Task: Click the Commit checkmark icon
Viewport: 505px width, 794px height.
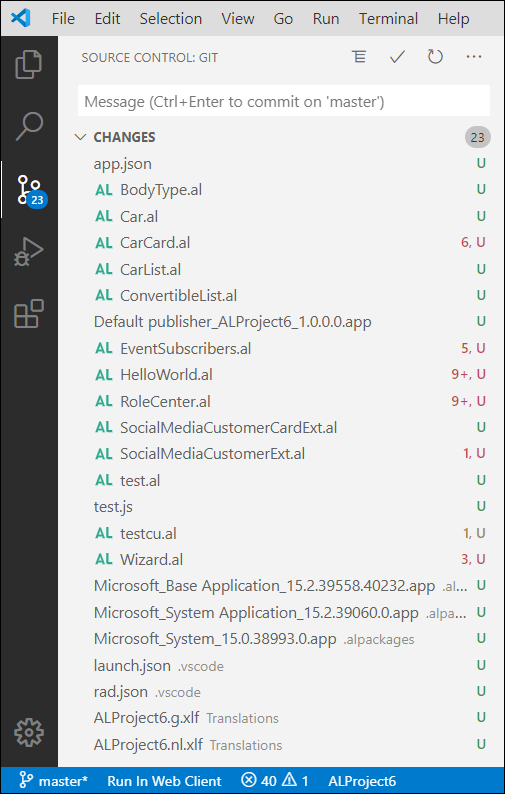Action: 397,57
